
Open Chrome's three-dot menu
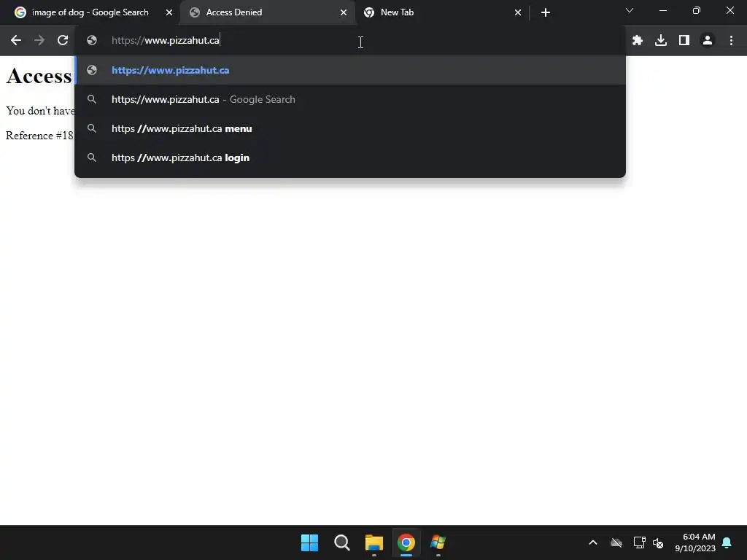click(x=731, y=41)
